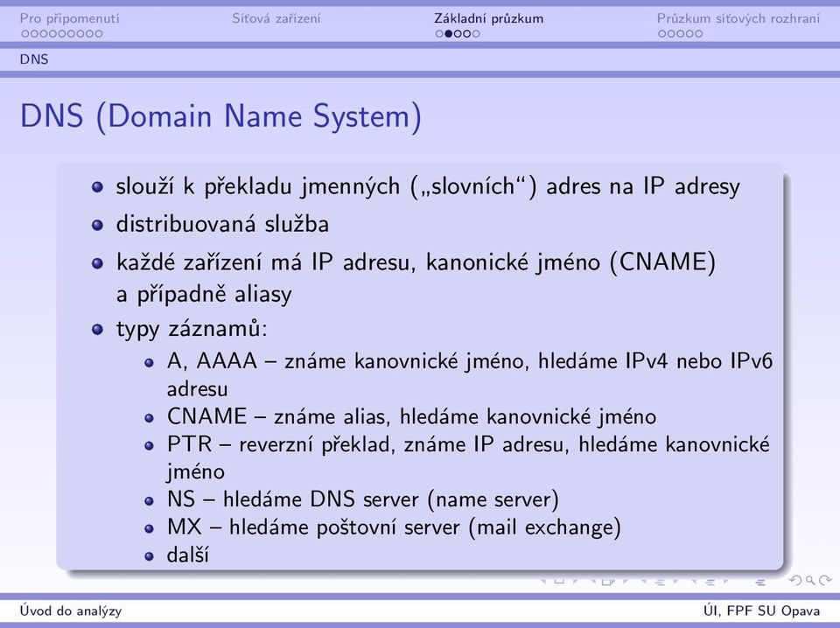Click the slide icon in navigation bar
Viewport: 840px width, 628px height.
[x=559, y=581]
